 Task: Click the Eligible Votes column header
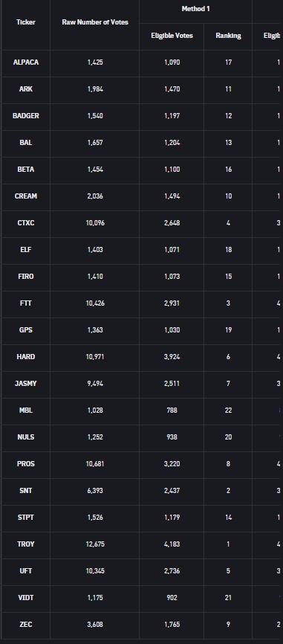172,36
